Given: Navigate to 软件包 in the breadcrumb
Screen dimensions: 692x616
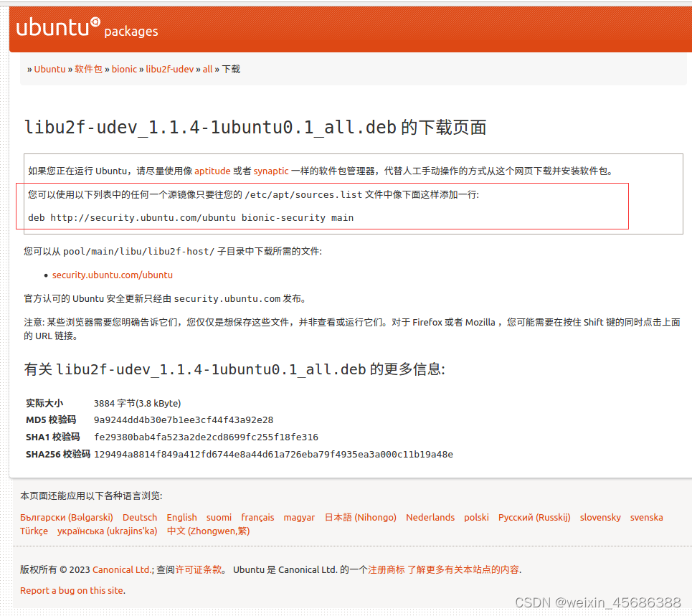Looking at the screenshot, I should tap(87, 69).
